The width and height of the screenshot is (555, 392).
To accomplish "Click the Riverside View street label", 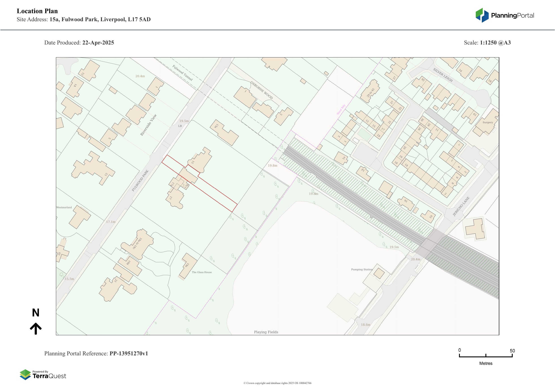I will pos(148,125).
